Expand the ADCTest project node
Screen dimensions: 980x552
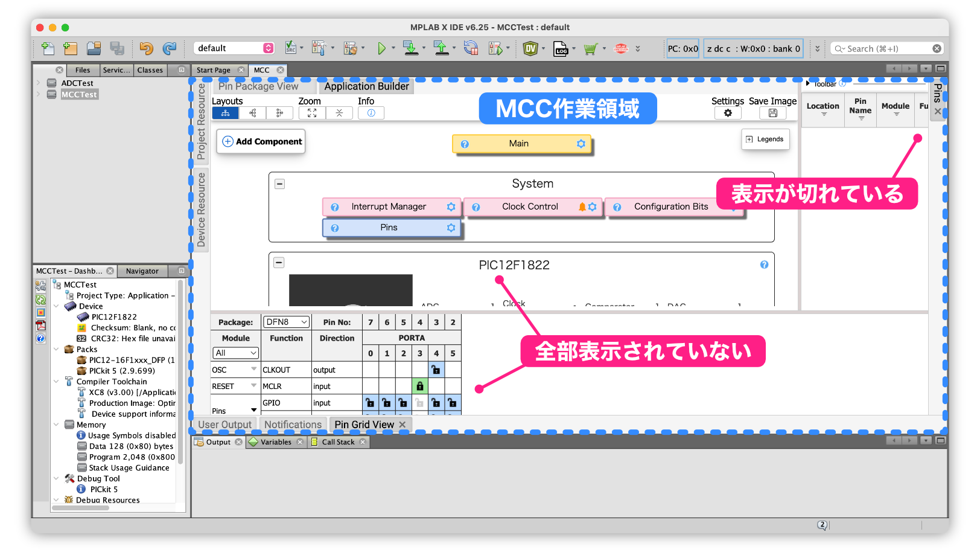[x=39, y=83]
